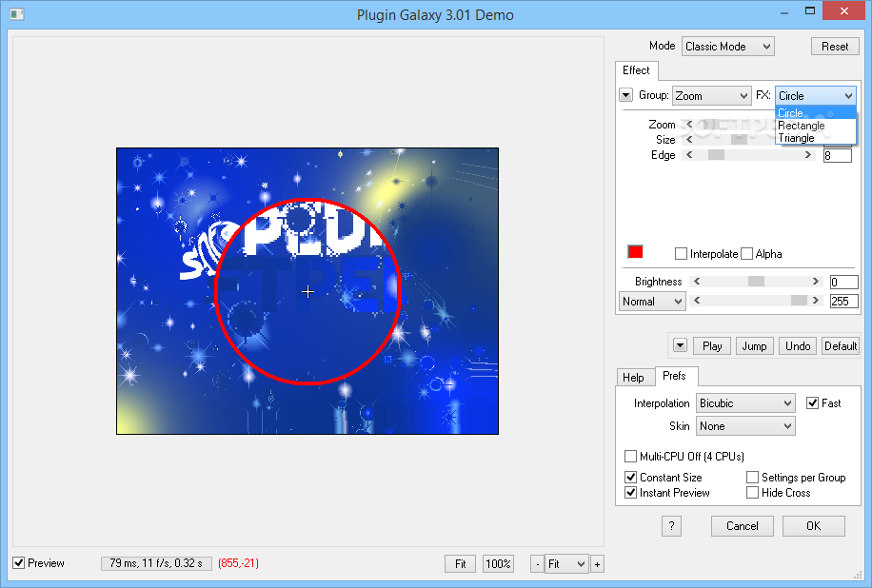Select the Prefs tab
The image size is (872, 588).
[675, 376]
